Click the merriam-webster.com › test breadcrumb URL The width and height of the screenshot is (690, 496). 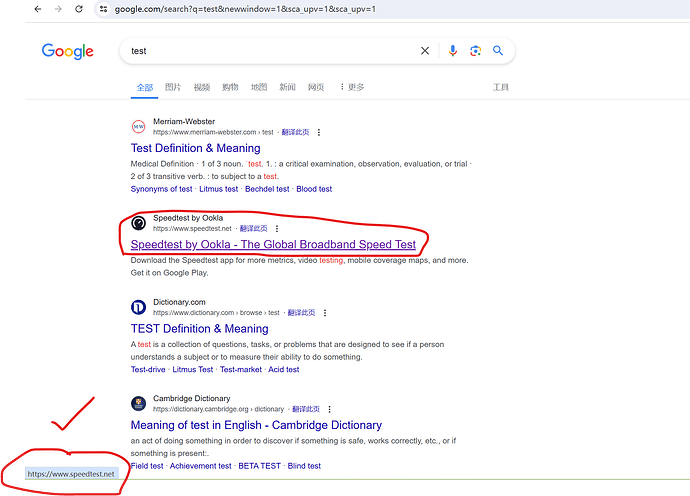[x=213, y=132]
